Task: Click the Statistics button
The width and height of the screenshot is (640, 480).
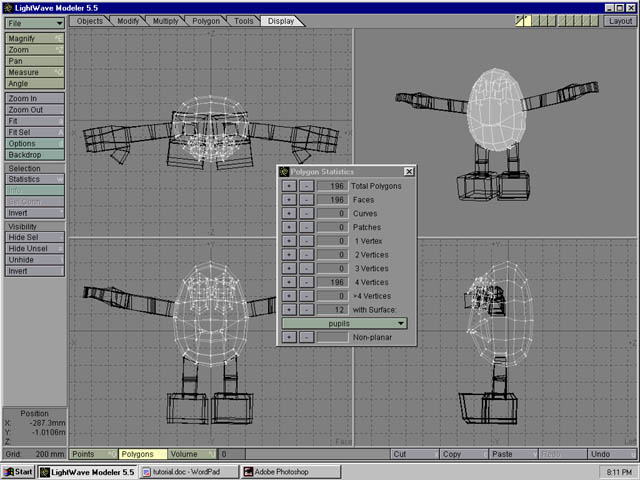Action: [x=34, y=179]
